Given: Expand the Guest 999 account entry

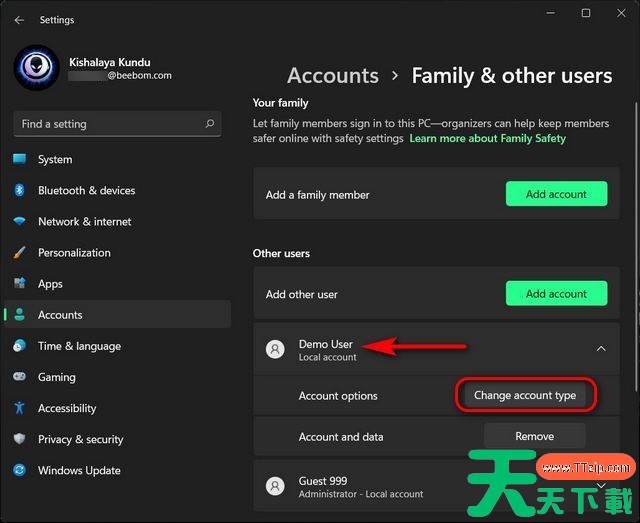Looking at the screenshot, I should (x=600, y=486).
